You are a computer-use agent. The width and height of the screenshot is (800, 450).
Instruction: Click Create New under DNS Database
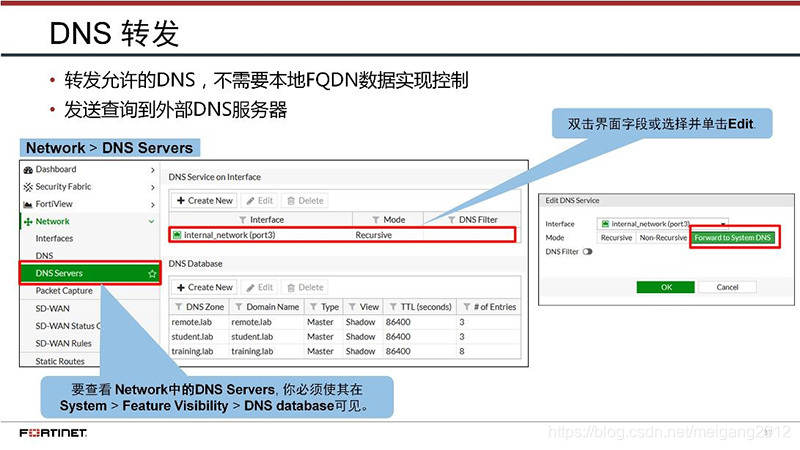(x=205, y=288)
